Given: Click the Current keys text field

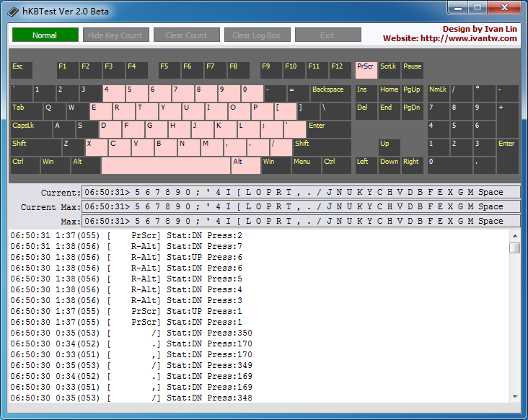Looking at the screenshot, I should 301,193.
